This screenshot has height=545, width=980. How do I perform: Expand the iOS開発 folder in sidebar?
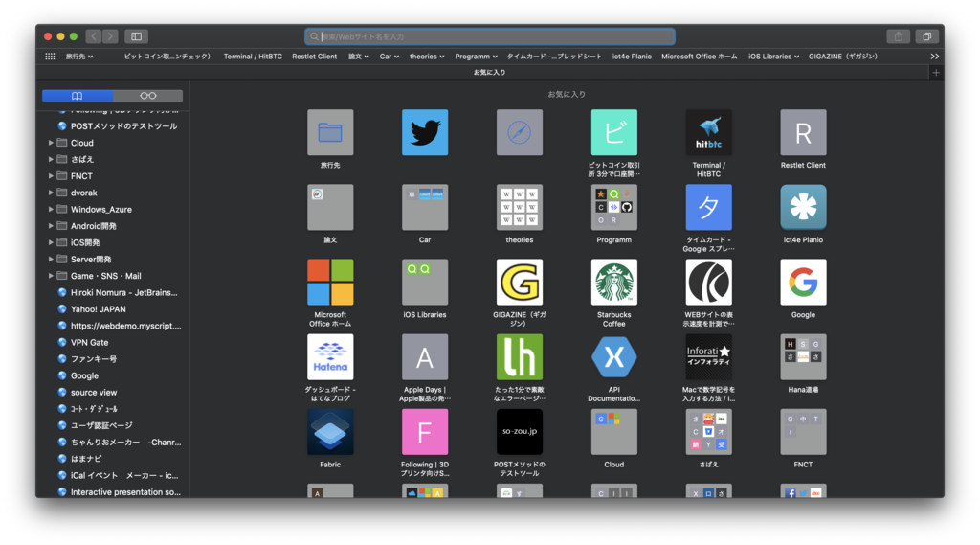51,242
